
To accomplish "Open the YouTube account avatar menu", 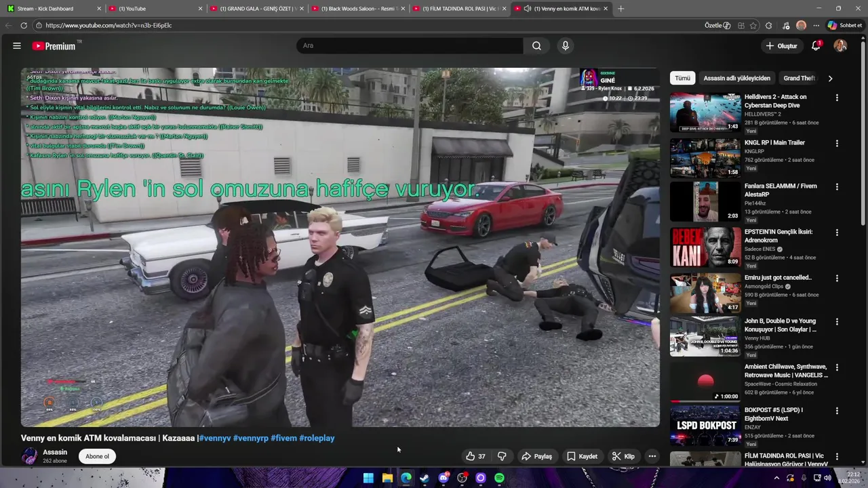I will 840,46.
